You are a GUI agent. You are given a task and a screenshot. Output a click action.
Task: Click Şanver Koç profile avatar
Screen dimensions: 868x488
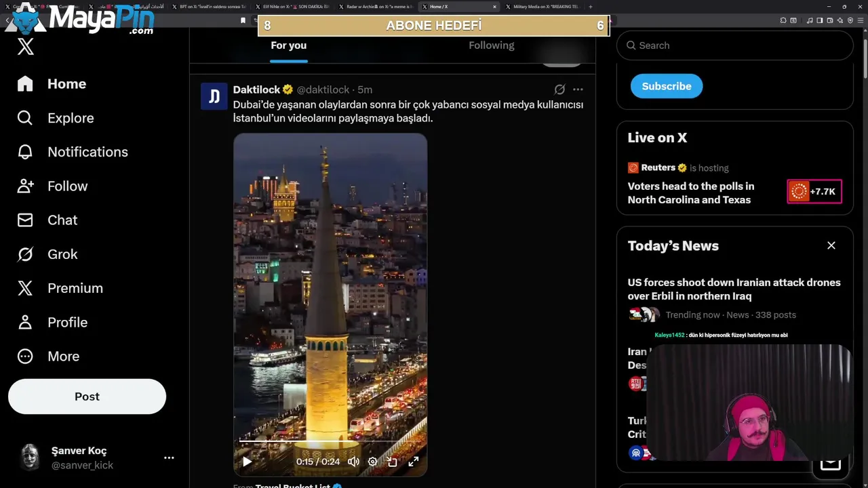tap(30, 457)
